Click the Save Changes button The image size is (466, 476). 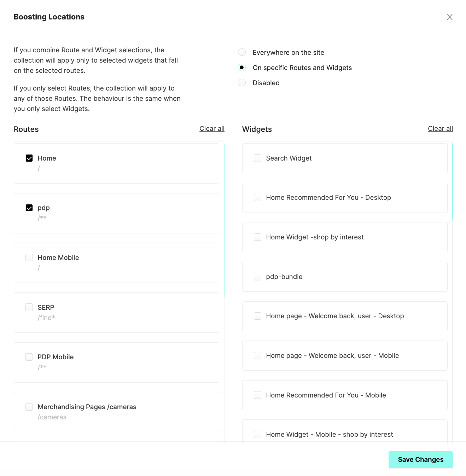click(x=420, y=459)
